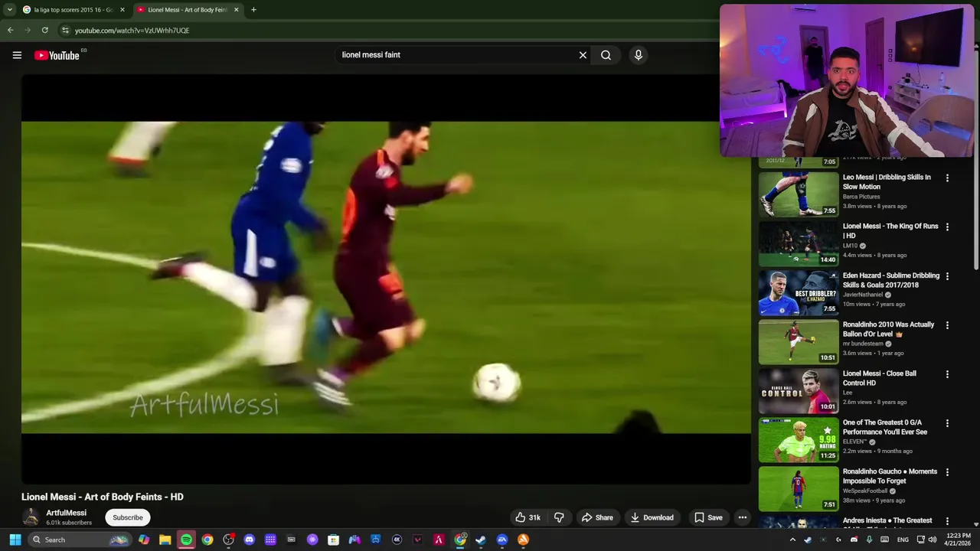Go to YouTube home via the logo
Screen dimensions: 980x551
point(57,55)
